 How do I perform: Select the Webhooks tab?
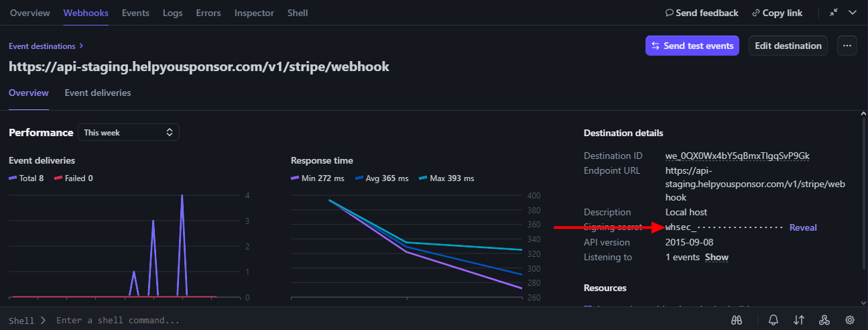(x=86, y=13)
